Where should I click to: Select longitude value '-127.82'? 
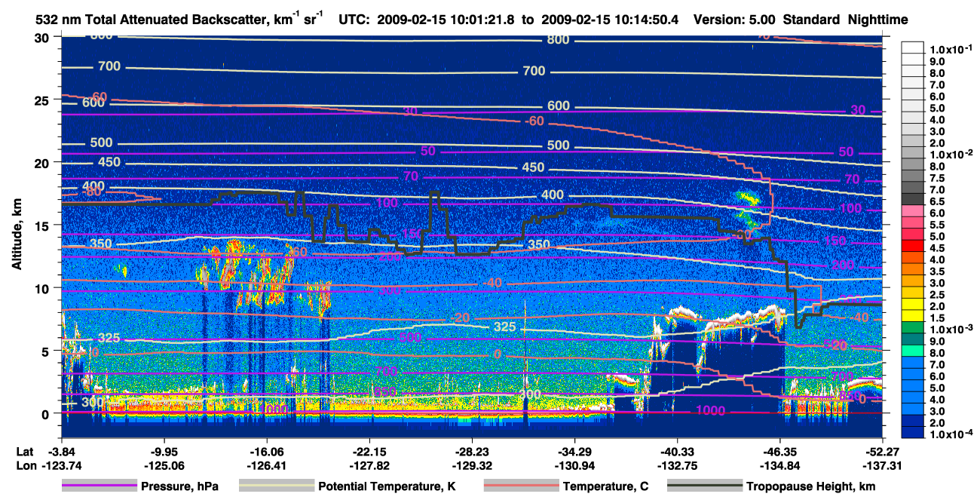pyautogui.click(x=369, y=465)
